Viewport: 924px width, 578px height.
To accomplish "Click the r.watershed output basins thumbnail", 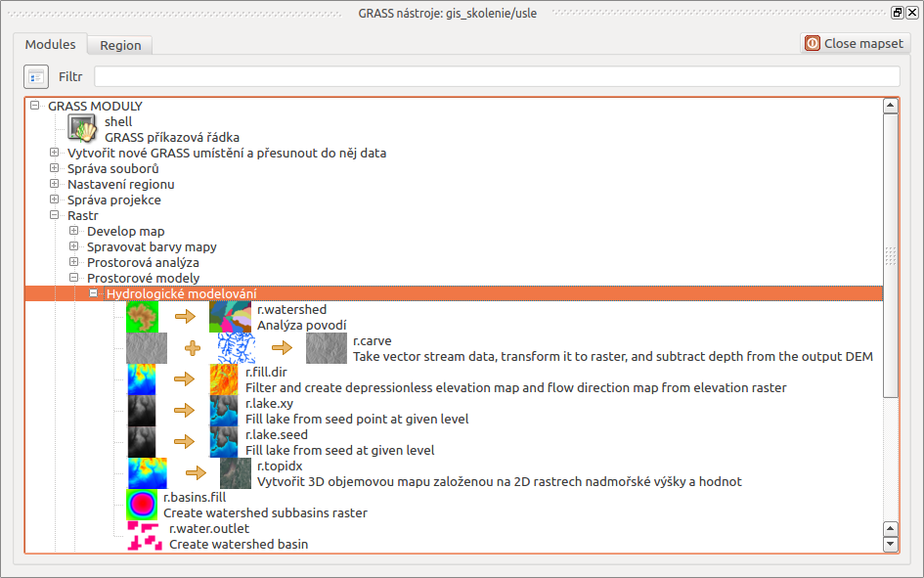I will click(230, 317).
